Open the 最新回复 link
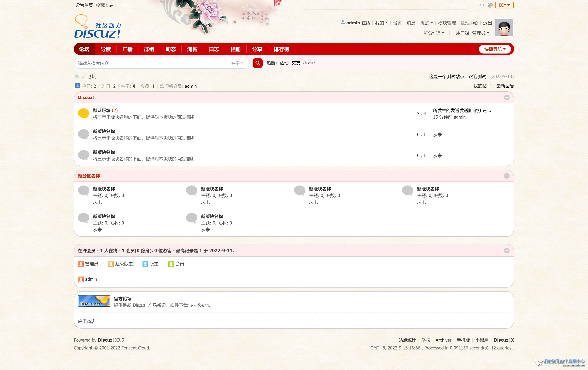 tap(505, 86)
